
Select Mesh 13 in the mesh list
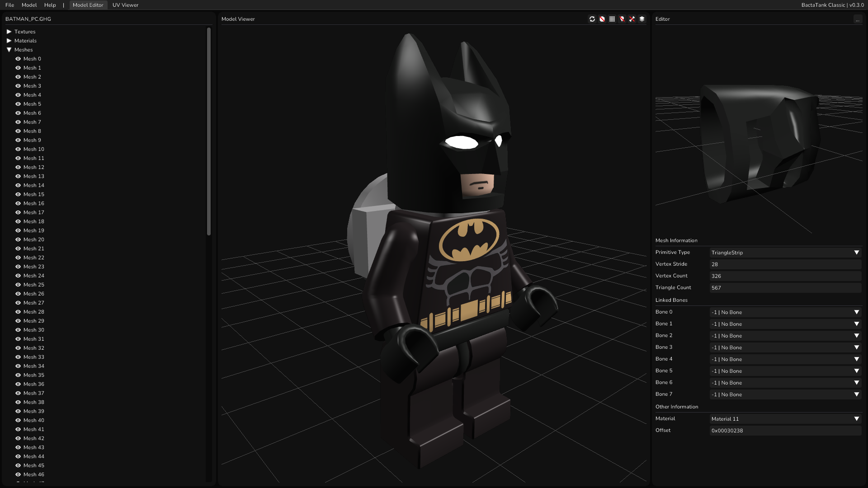(x=34, y=176)
